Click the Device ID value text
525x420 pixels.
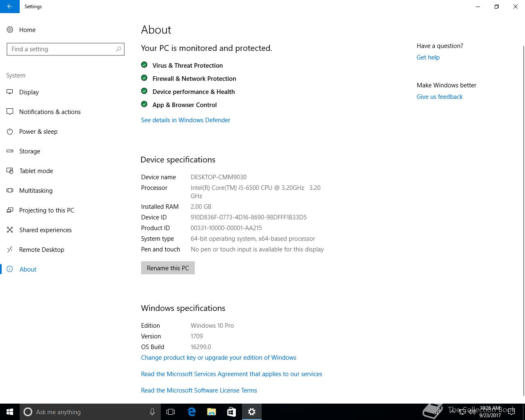point(249,217)
